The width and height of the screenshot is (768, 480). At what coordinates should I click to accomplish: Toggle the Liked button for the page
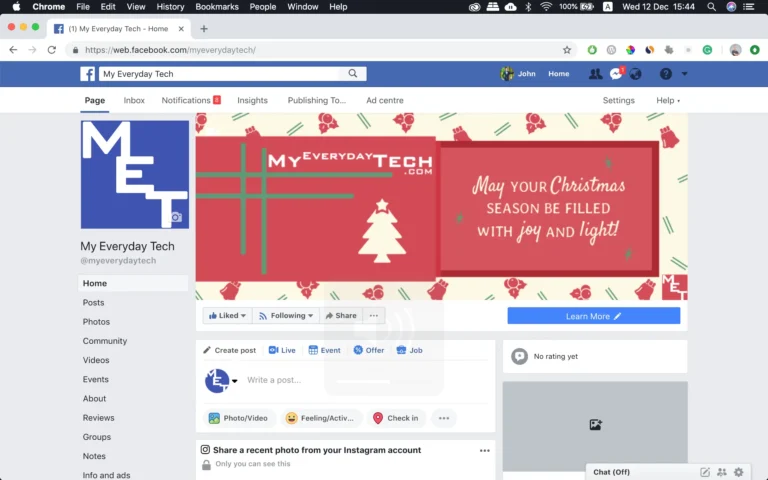(x=227, y=316)
